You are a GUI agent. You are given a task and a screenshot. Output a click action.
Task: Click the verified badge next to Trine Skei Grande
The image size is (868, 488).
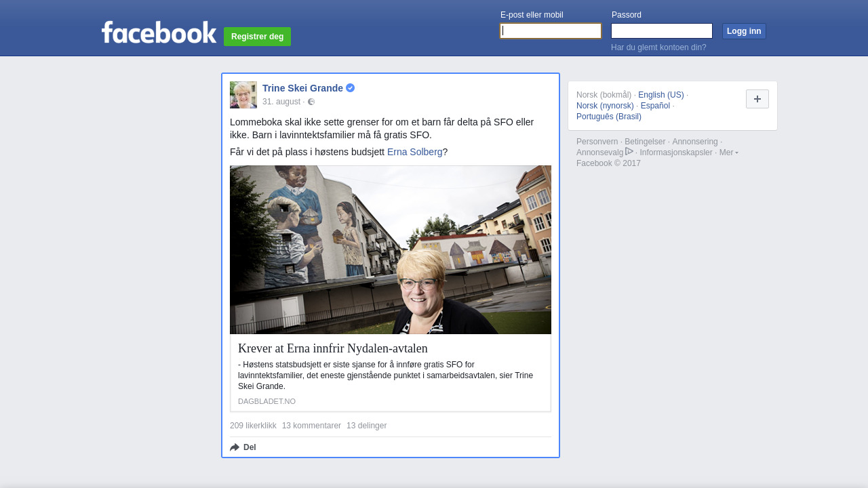[x=350, y=88]
